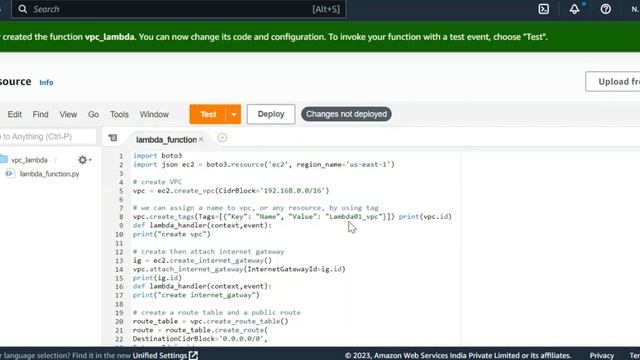Click line number 1 in gutter
The image size is (640, 360).
[x=121, y=156]
